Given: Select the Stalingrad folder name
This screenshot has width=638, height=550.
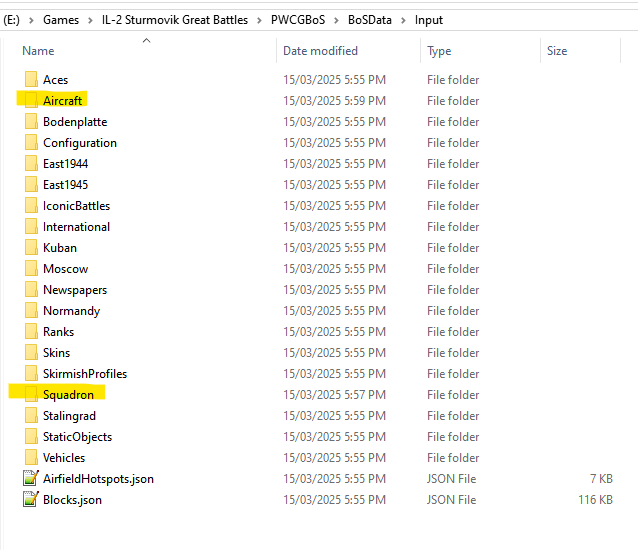Looking at the screenshot, I should click(70, 416).
